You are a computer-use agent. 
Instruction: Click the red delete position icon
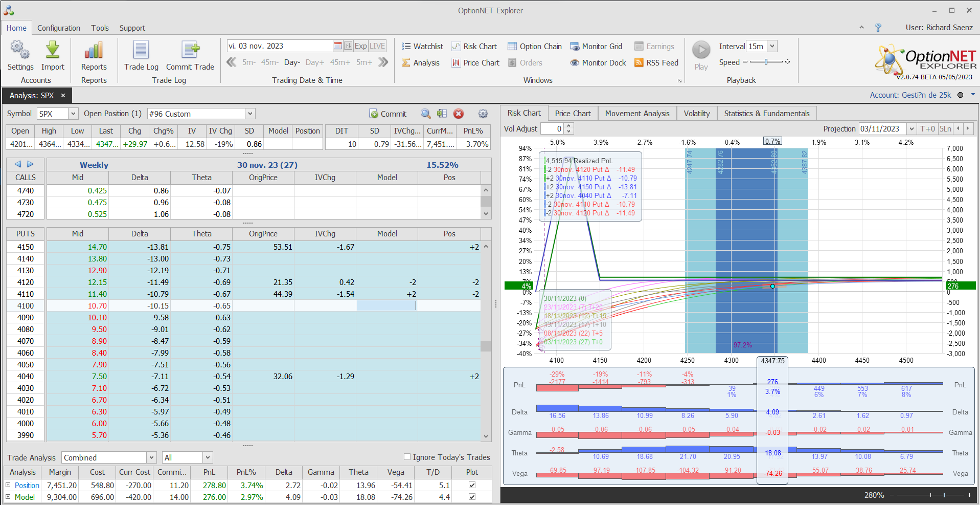pyautogui.click(x=459, y=114)
